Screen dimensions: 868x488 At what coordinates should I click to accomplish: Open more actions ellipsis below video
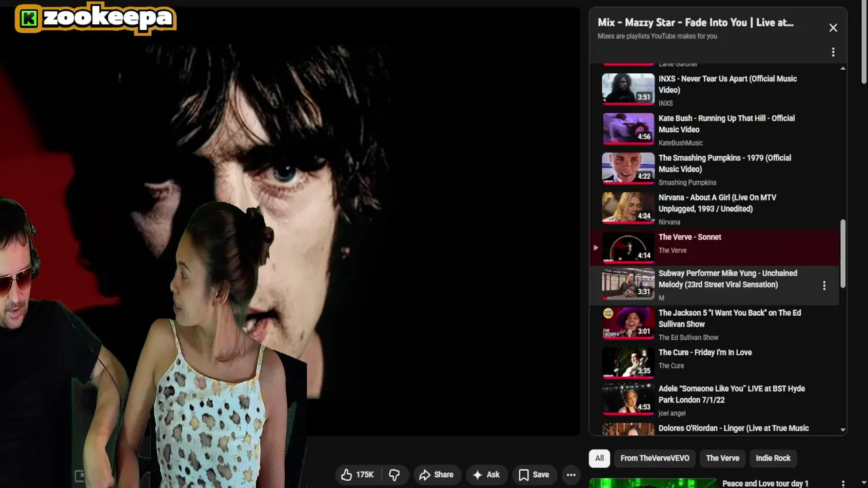[571, 474]
